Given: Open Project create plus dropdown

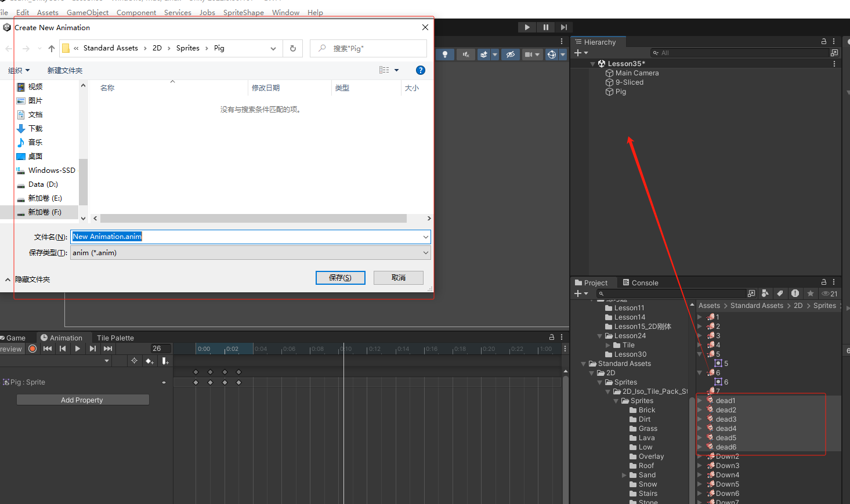Looking at the screenshot, I should [581, 293].
